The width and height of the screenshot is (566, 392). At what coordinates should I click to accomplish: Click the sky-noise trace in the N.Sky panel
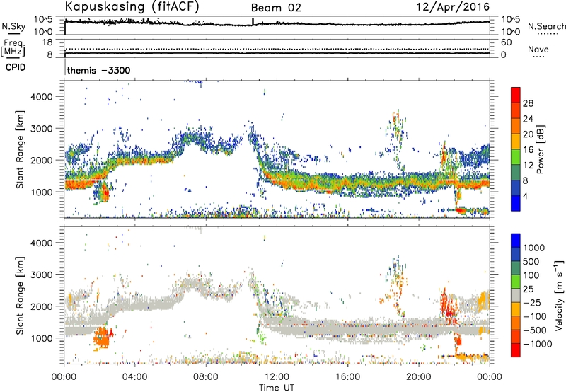point(277,24)
